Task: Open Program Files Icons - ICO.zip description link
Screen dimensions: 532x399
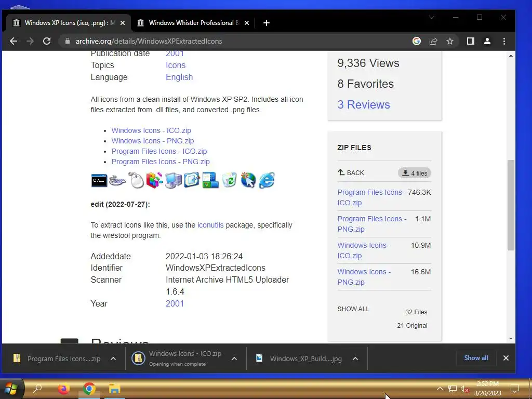Action: point(159,151)
